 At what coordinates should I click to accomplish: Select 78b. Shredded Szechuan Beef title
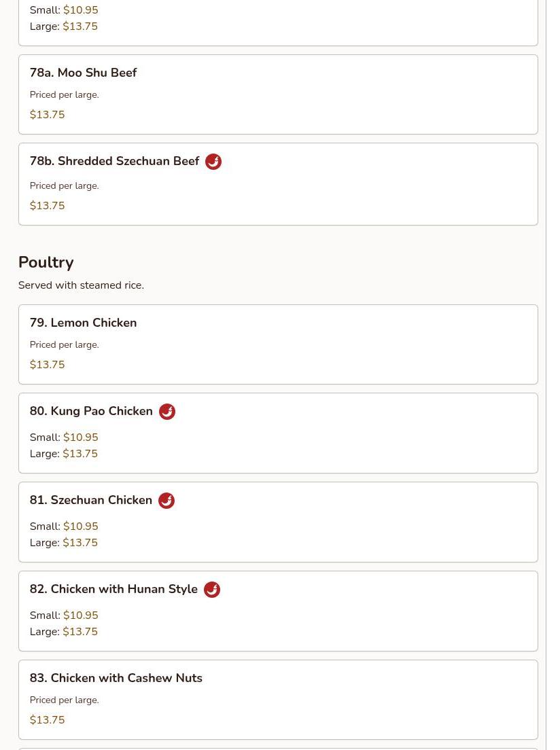(x=114, y=162)
